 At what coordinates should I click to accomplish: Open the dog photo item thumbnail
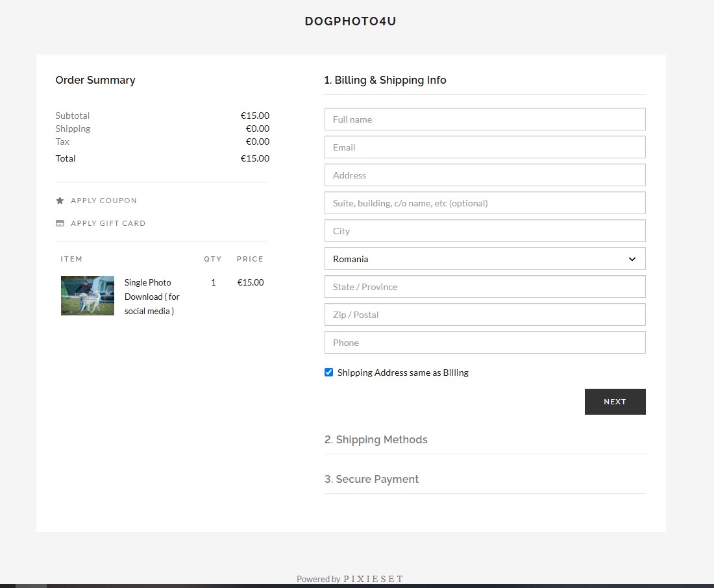88,295
